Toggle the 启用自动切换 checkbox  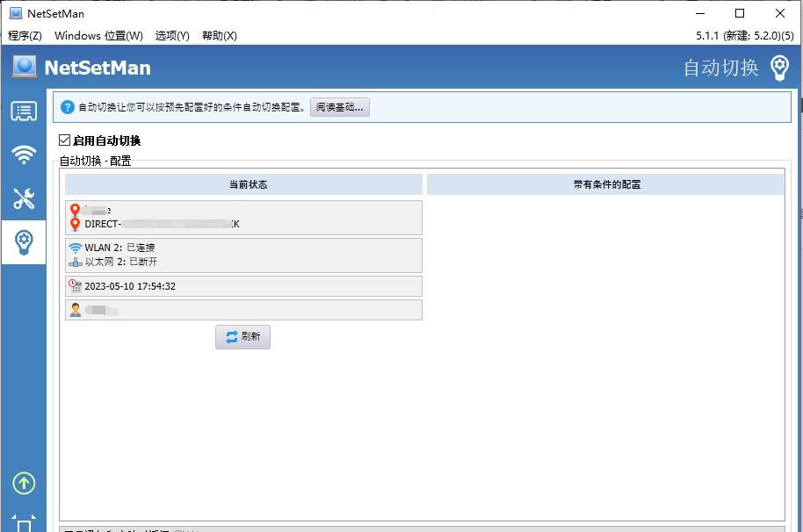64,140
